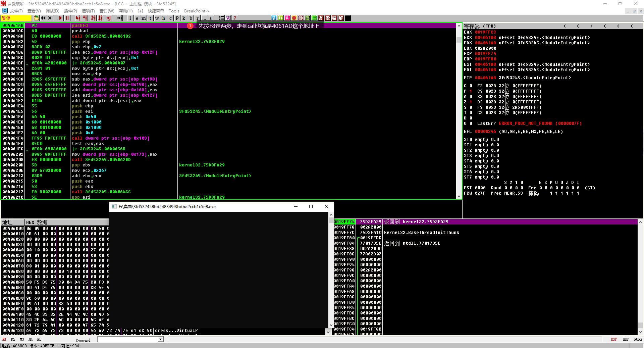Click the restart program rewind icon

[43, 18]
